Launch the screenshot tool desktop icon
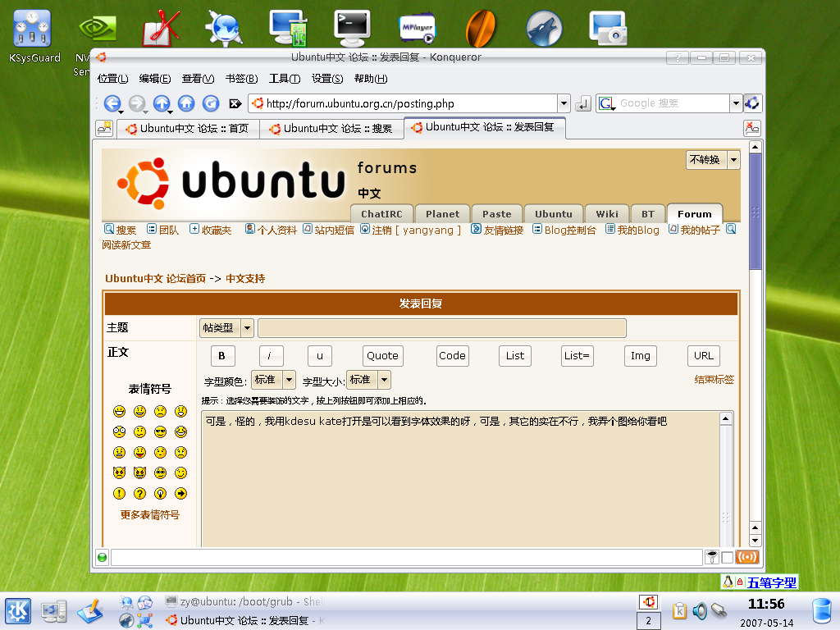Screen dimensions: 840x630 pyautogui.click(x=608, y=28)
